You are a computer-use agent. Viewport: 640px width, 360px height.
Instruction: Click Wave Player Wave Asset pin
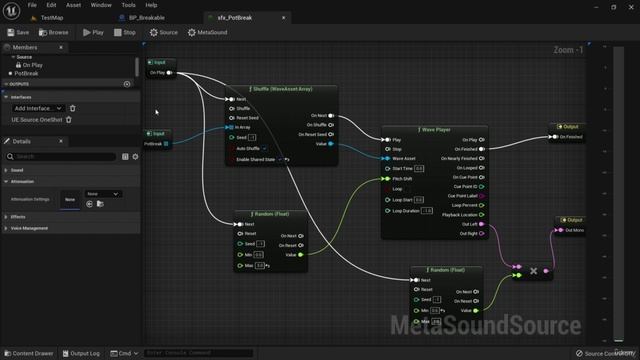click(387, 158)
